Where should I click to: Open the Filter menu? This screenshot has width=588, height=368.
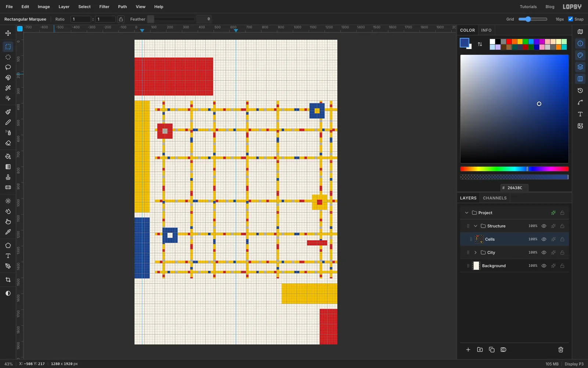(x=104, y=7)
